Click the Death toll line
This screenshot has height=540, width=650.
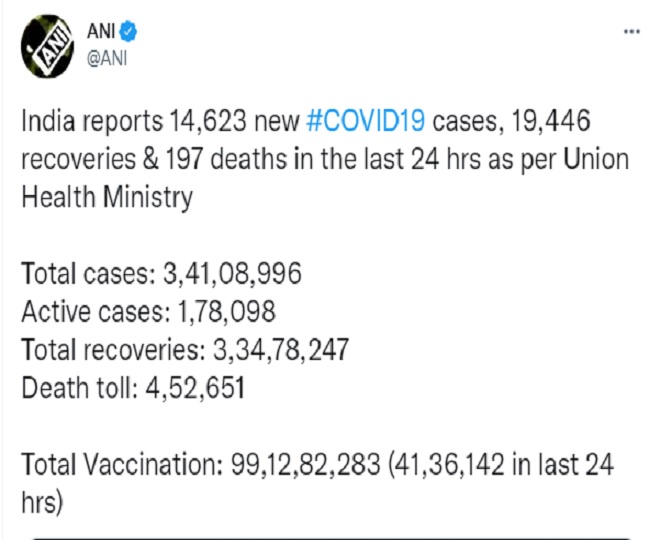pyautogui.click(x=133, y=387)
